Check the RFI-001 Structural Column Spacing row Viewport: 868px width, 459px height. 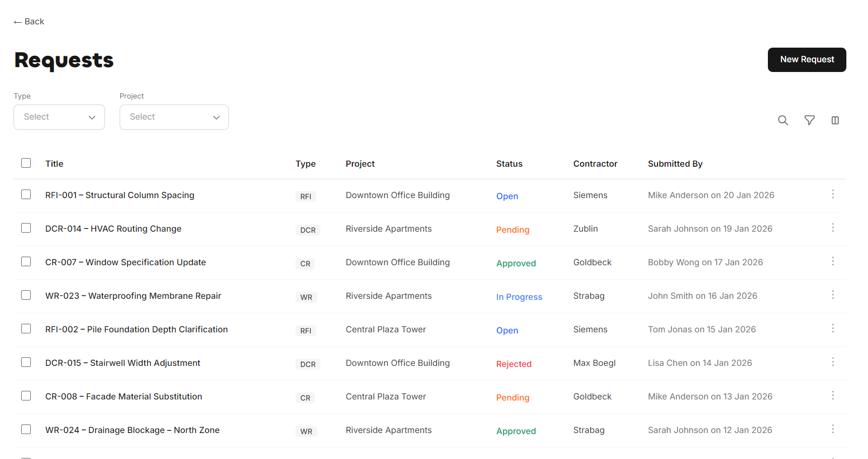pos(26,194)
